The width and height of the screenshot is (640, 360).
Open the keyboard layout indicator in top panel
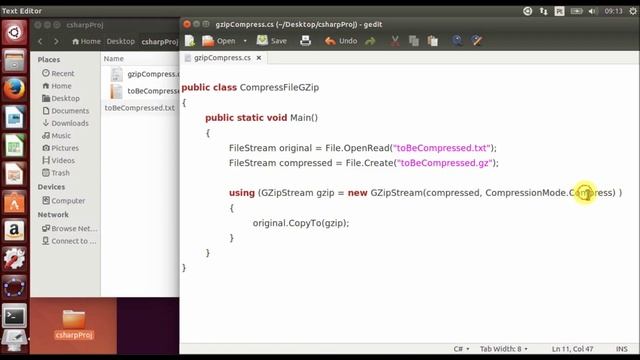click(x=560, y=11)
